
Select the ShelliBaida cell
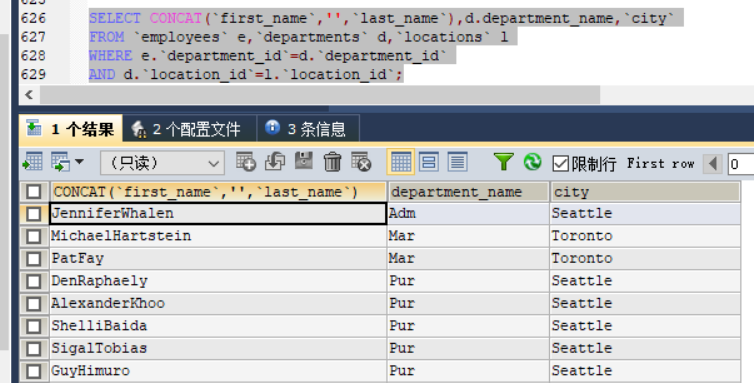pyautogui.click(x=218, y=326)
